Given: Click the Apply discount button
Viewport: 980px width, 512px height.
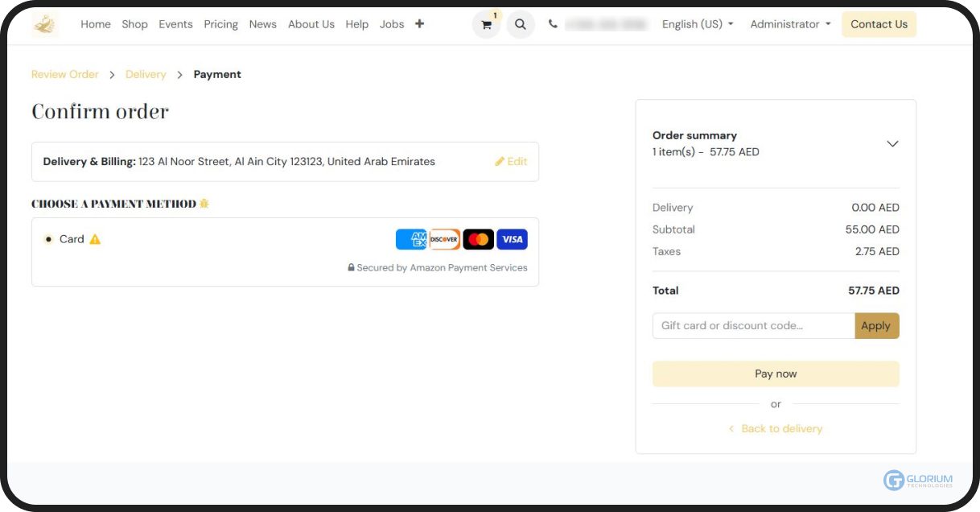Looking at the screenshot, I should point(876,326).
